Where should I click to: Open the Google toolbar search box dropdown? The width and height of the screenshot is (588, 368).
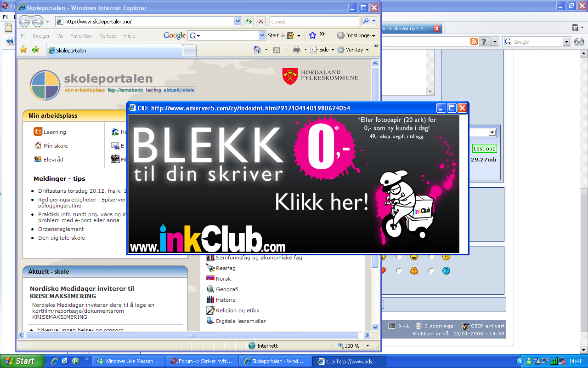click(x=262, y=35)
